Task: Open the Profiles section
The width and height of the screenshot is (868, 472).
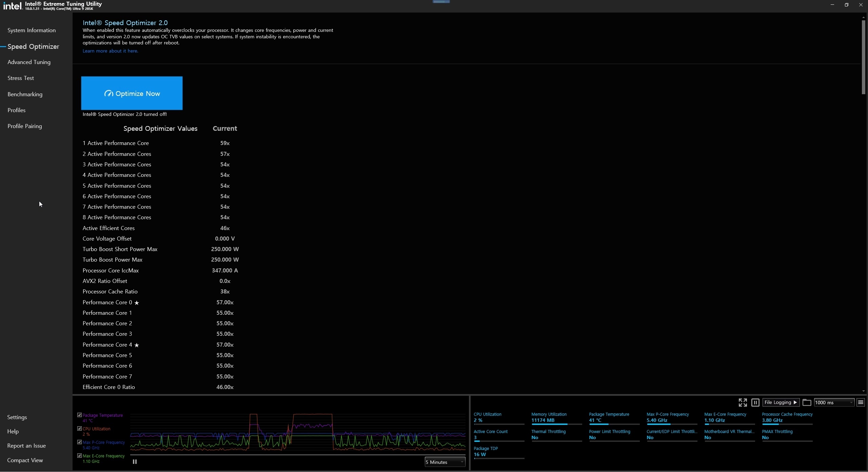Action: [x=16, y=110]
